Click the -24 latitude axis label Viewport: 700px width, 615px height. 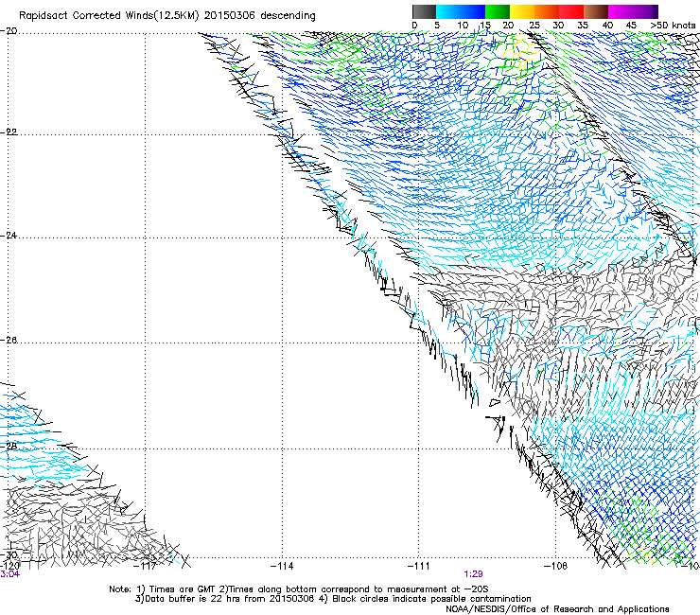9,236
